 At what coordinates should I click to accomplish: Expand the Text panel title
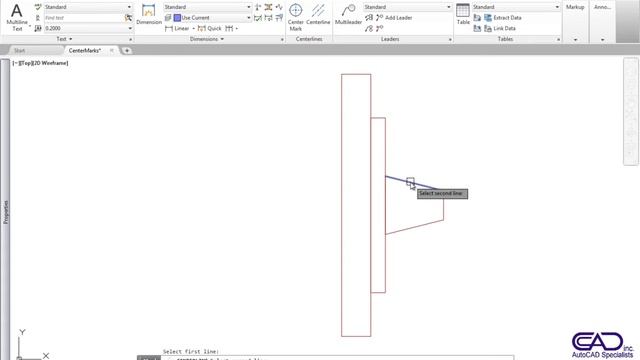[64, 39]
